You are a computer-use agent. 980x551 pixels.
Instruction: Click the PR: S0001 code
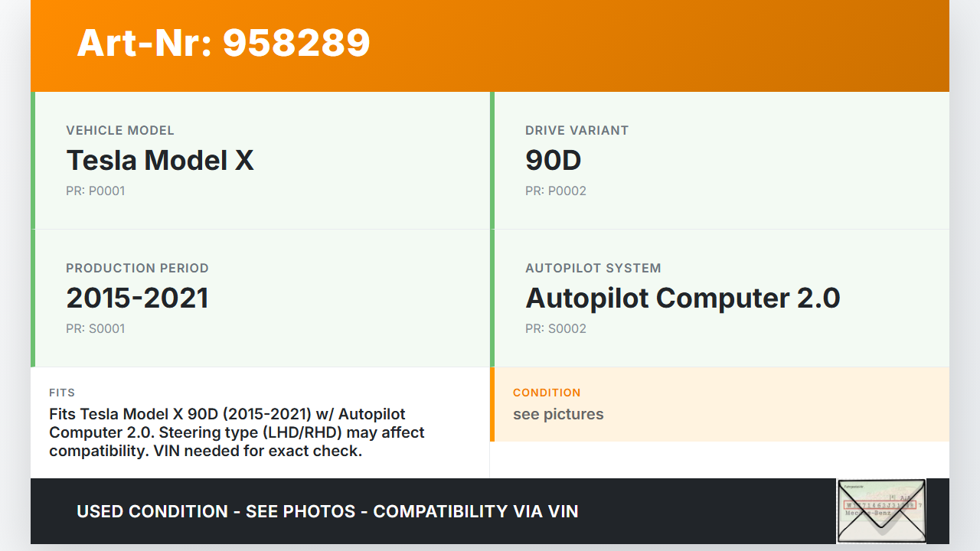point(95,329)
